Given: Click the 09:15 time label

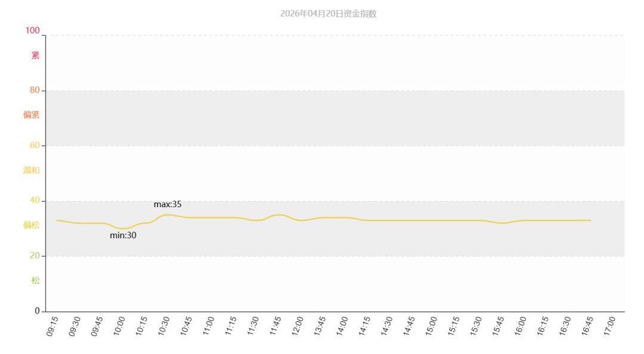Looking at the screenshot, I should 52,327.
